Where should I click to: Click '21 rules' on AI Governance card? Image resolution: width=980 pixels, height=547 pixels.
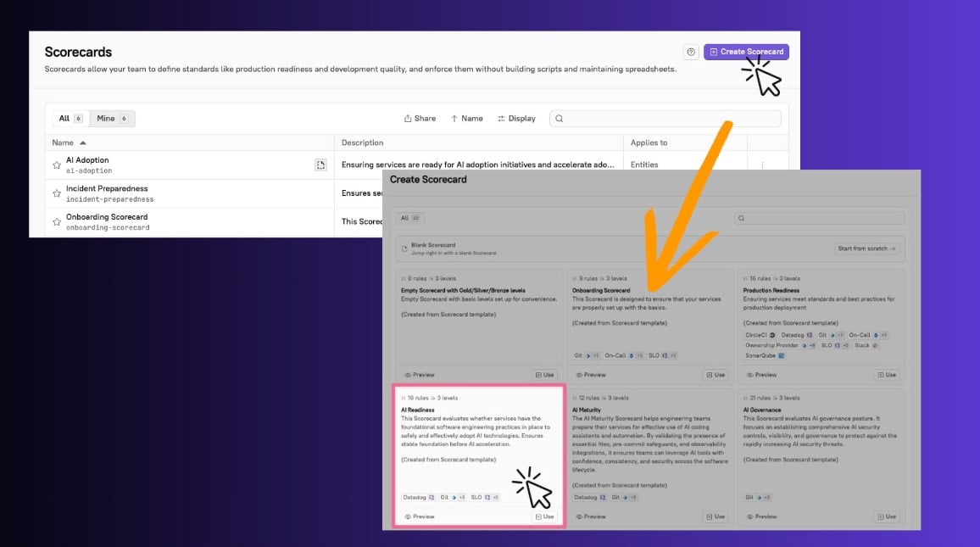point(760,399)
